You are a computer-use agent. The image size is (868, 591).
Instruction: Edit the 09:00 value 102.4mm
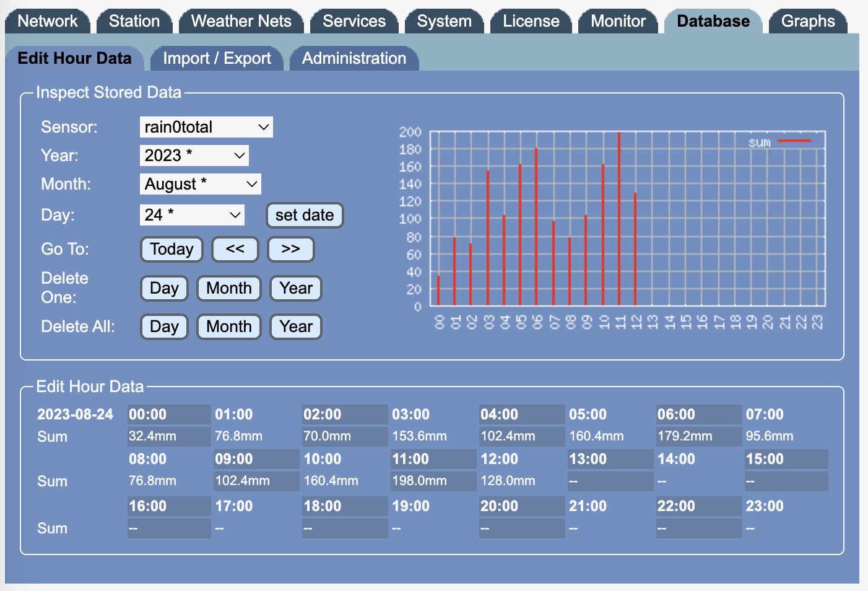coord(257,481)
